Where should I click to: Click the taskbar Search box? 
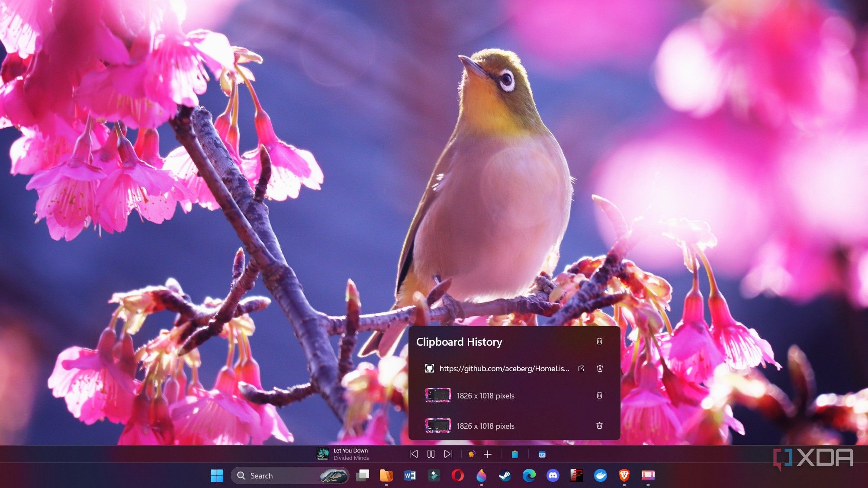pyautogui.click(x=290, y=475)
